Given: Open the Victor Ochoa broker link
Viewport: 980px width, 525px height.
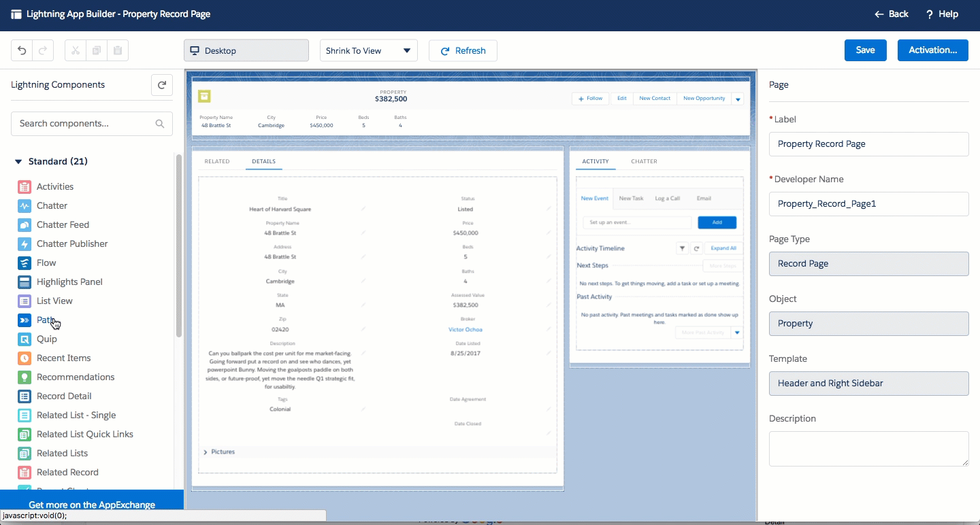Looking at the screenshot, I should point(465,330).
